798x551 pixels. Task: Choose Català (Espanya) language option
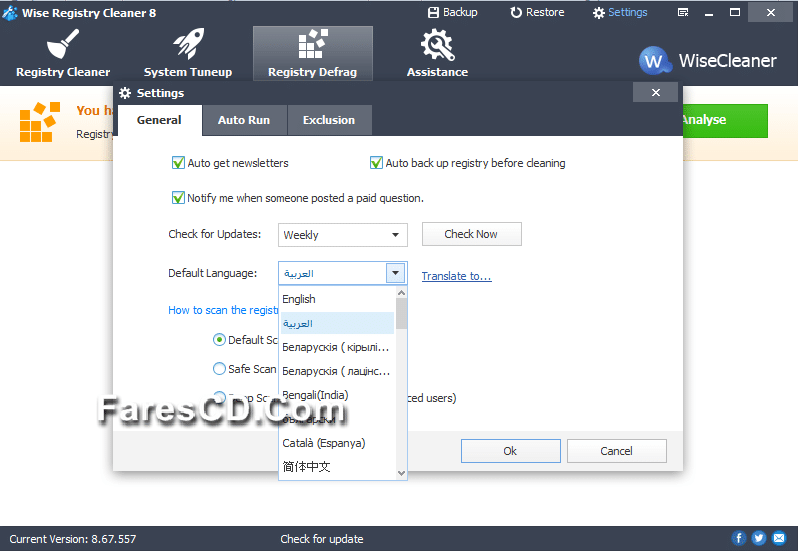click(x=337, y=443)
